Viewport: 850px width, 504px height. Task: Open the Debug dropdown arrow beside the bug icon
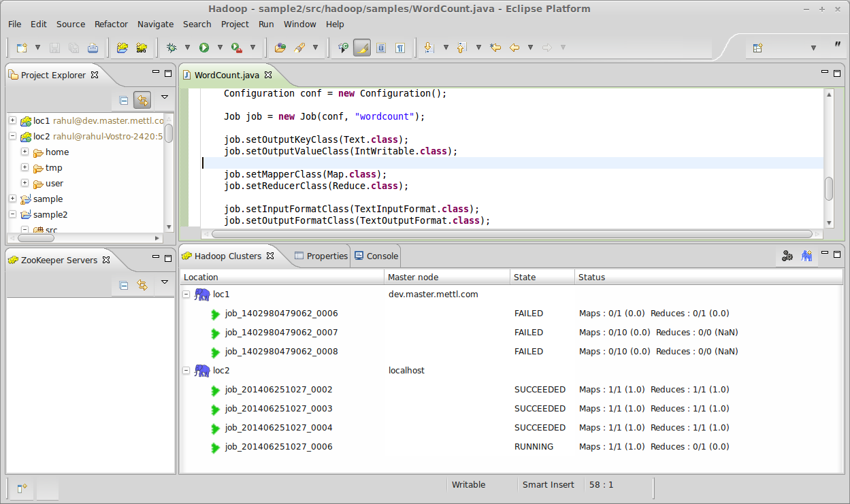[x=187, y=48]
